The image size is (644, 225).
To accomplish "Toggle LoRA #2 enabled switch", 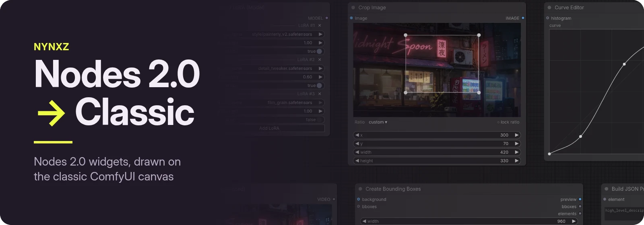I will click(319, 86).
